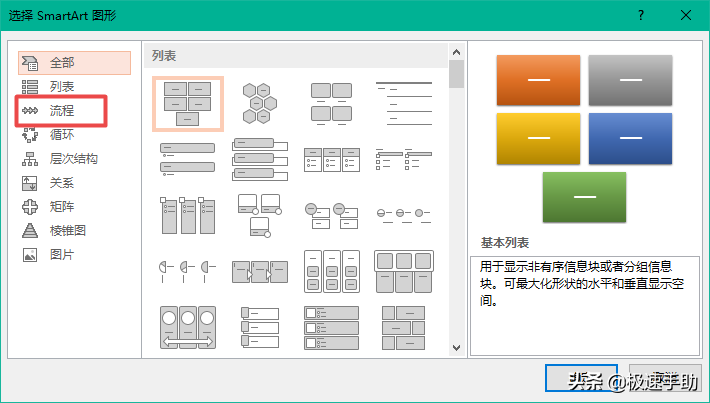Viewport: 710px width, 403px height.
Task: Select the Pie Process layout with pie circles
Action: pos(187,271)
